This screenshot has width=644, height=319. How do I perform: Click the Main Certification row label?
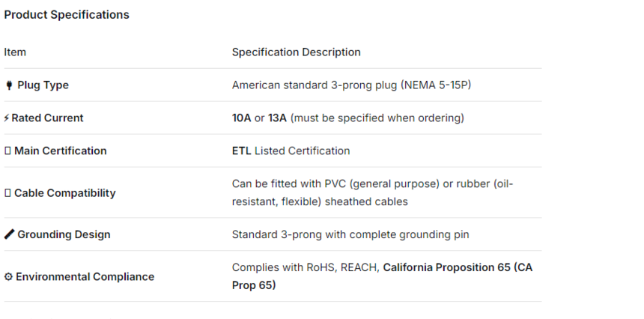click(x=60, y=151)
